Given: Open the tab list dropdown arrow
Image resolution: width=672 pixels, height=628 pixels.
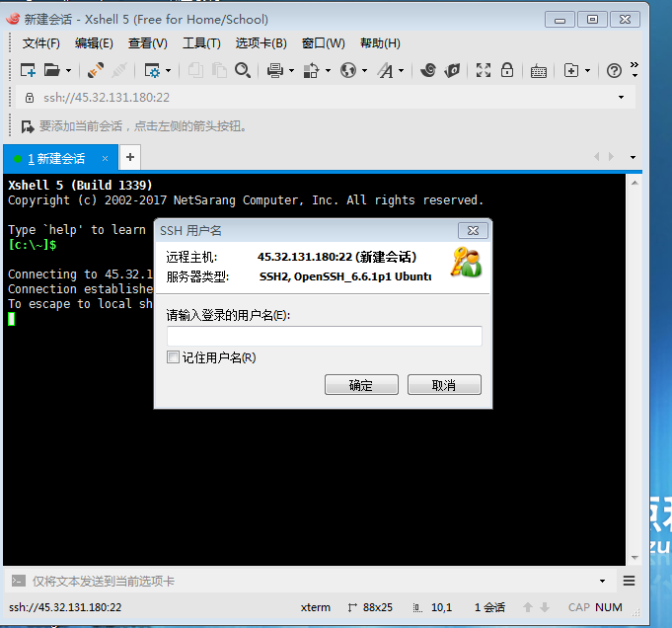Looking at the screenshot, I should 633,157.
